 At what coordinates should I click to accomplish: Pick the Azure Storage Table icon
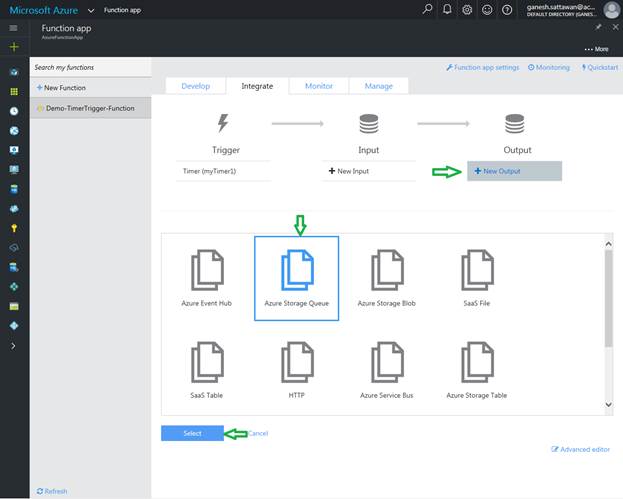pyautogui.click(x=477, y=363)
